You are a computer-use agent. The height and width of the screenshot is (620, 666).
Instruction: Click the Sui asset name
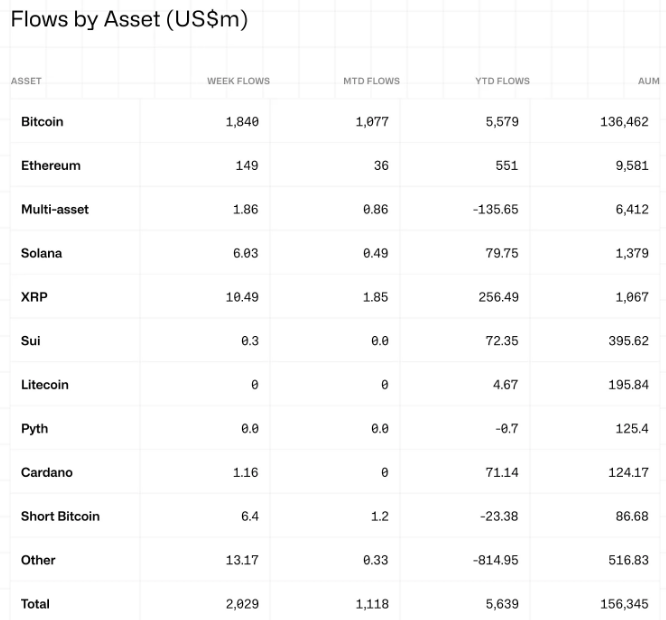coord(30,341)
